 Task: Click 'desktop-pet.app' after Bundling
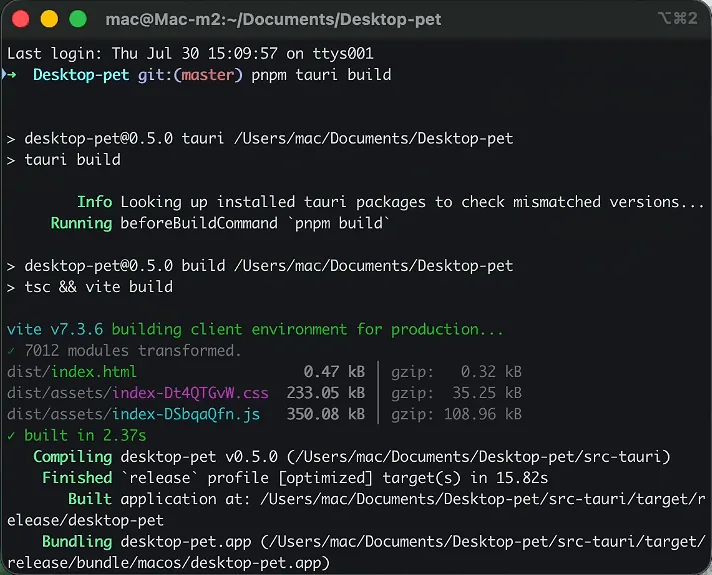(x=186, y=541)
